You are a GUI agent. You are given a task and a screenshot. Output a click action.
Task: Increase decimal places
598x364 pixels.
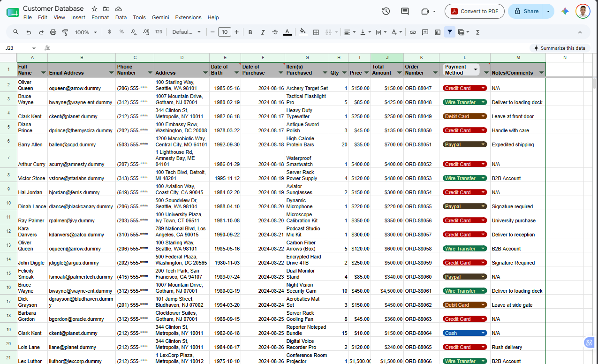pos(146,32)
